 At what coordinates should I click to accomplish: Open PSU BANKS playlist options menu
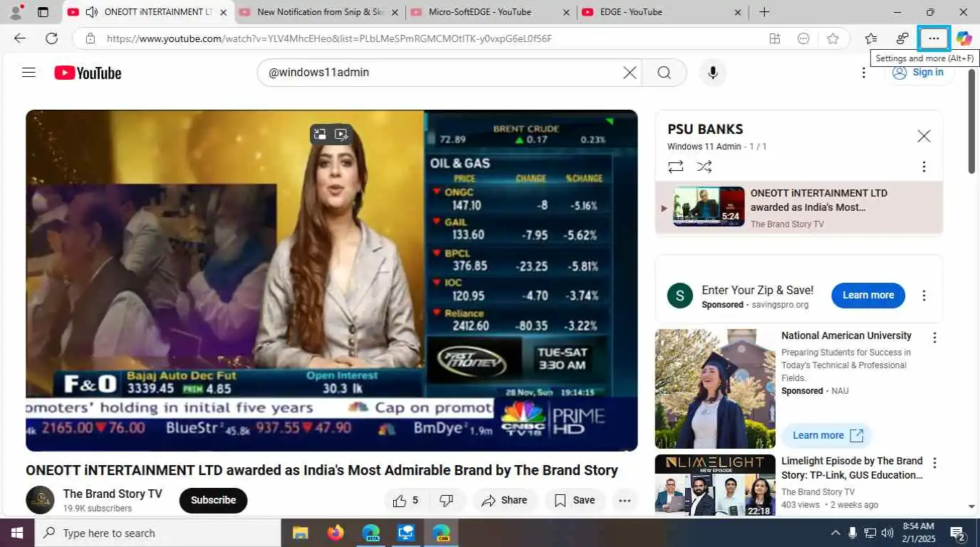(x=924, y=167)
